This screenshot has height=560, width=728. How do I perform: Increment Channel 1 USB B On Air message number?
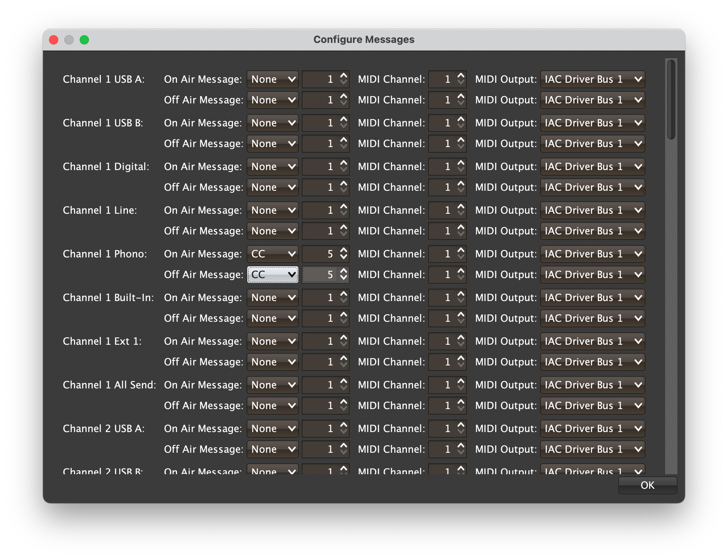(x=344, y=119)
